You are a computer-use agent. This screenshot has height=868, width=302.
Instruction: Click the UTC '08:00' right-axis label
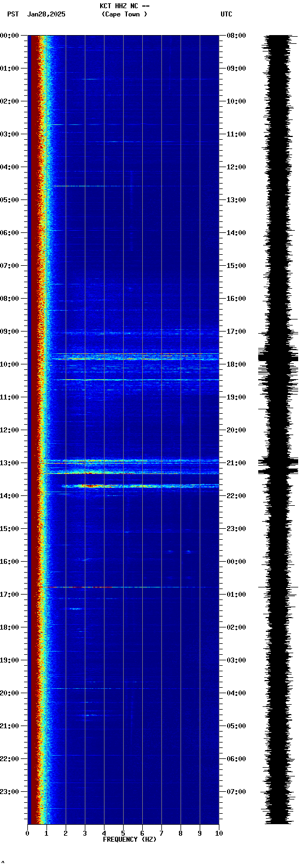236,36
